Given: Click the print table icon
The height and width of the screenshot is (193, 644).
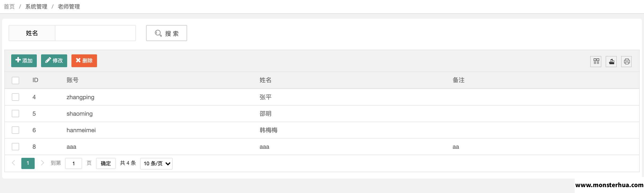Looking at the screenshot, I should click(626, 62).
